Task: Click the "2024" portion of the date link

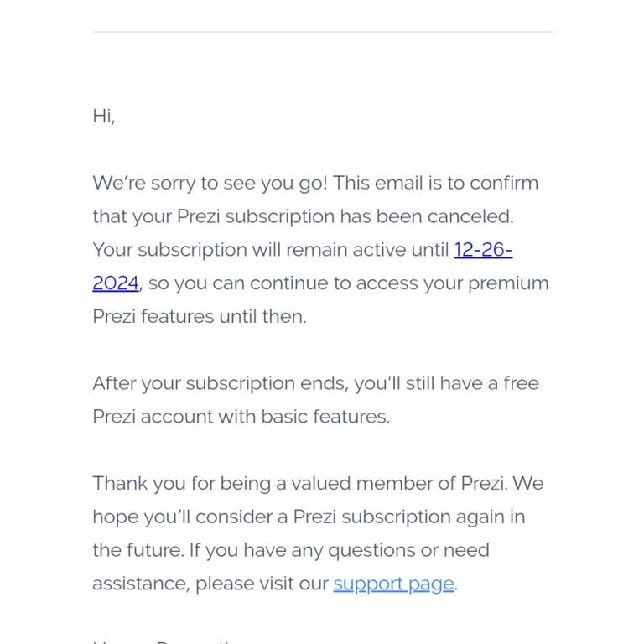Action: tap(115, 283)
